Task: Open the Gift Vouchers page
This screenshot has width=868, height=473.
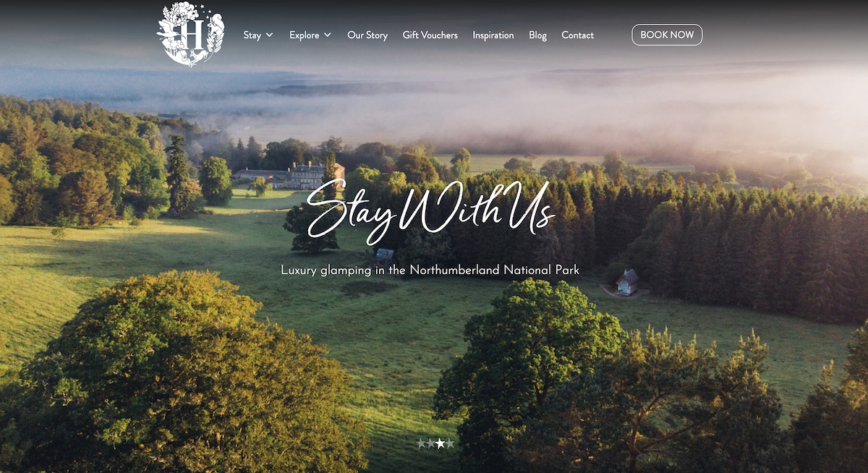Action: pyautogui.click(x=430, y=35)
